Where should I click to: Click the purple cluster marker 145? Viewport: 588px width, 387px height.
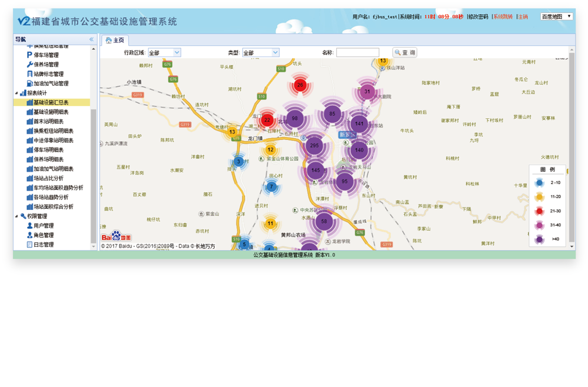coord(316,170)
